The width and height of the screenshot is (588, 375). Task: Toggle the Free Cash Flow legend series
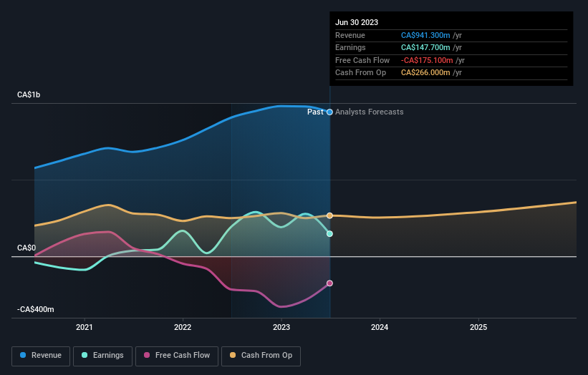177,356
